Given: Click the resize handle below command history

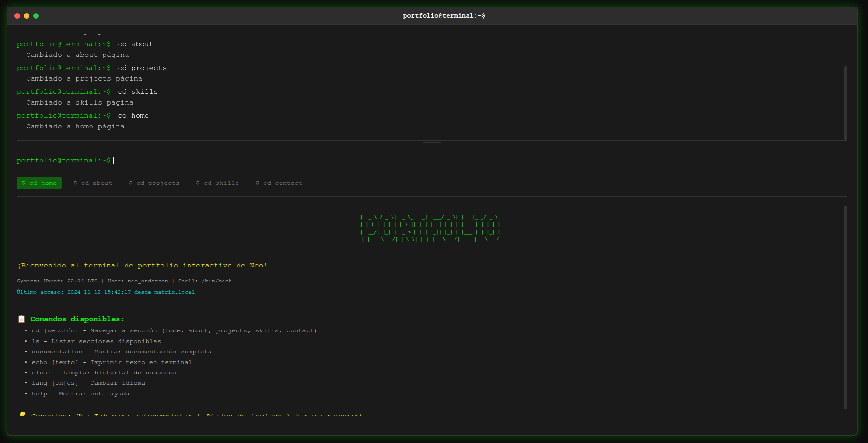Looking at the screenshot, I should 432,142.
